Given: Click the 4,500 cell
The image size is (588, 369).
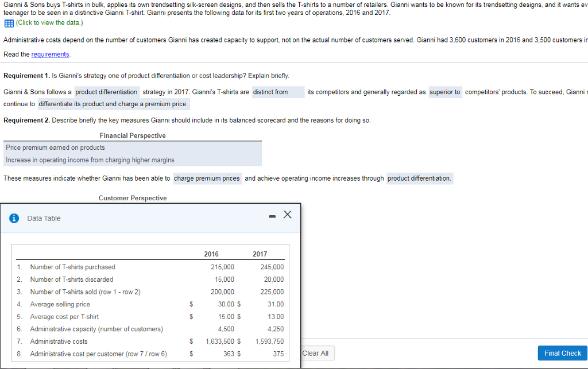Looking at the screenshot, I should [226, 329].
